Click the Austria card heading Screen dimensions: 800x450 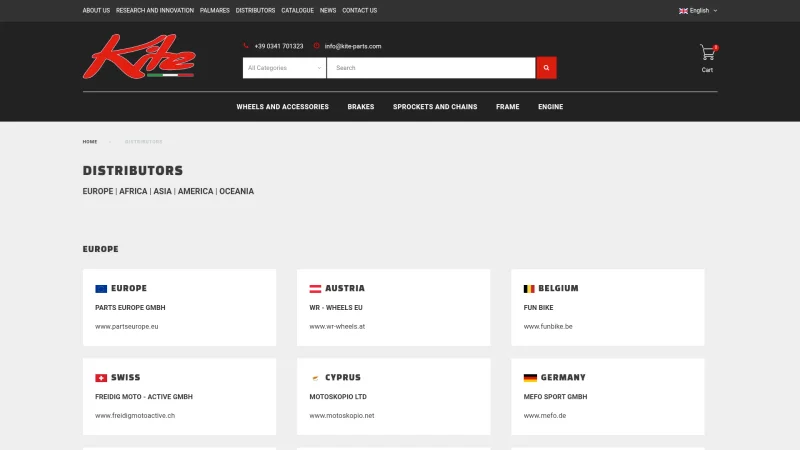(345, 288)
